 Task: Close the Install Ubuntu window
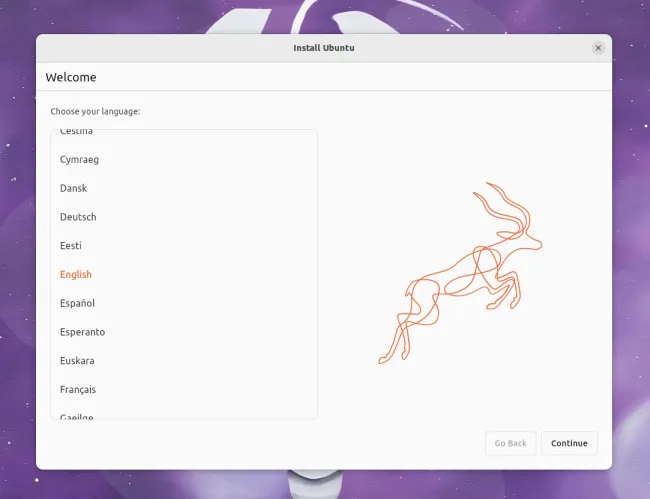[598, 48]
